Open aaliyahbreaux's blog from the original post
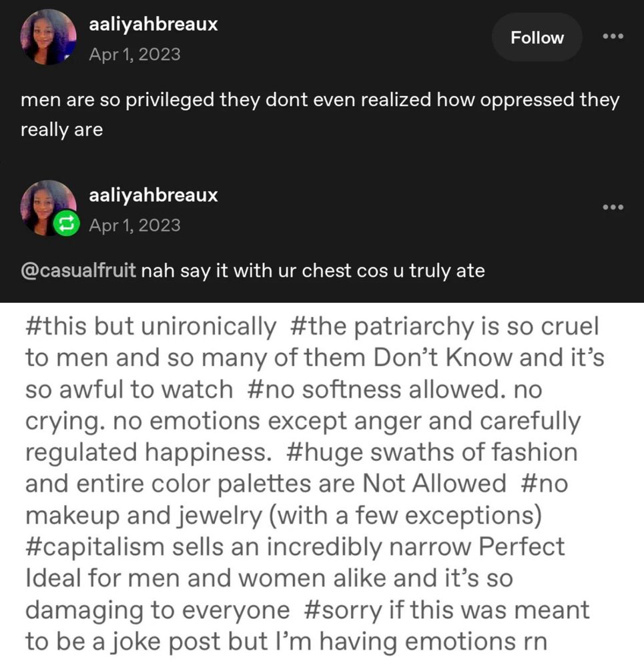The image size is (644, 667). (153, 25)
